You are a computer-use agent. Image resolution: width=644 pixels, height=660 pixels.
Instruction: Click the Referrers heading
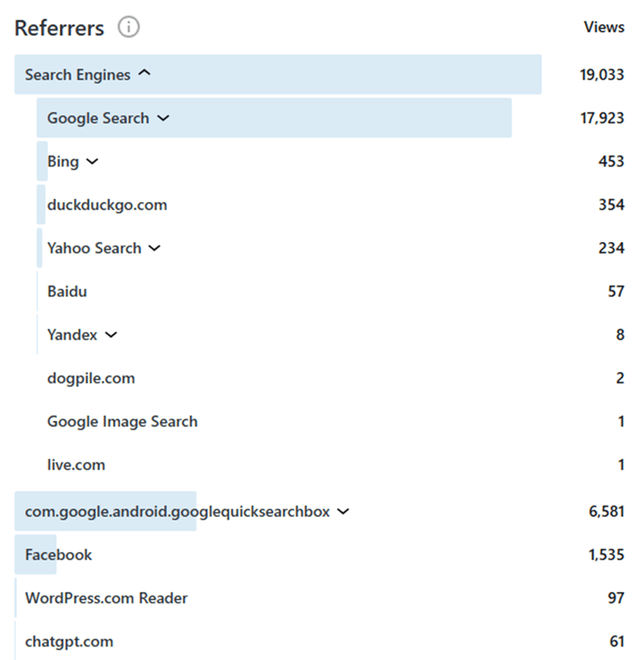click(59, 28)
